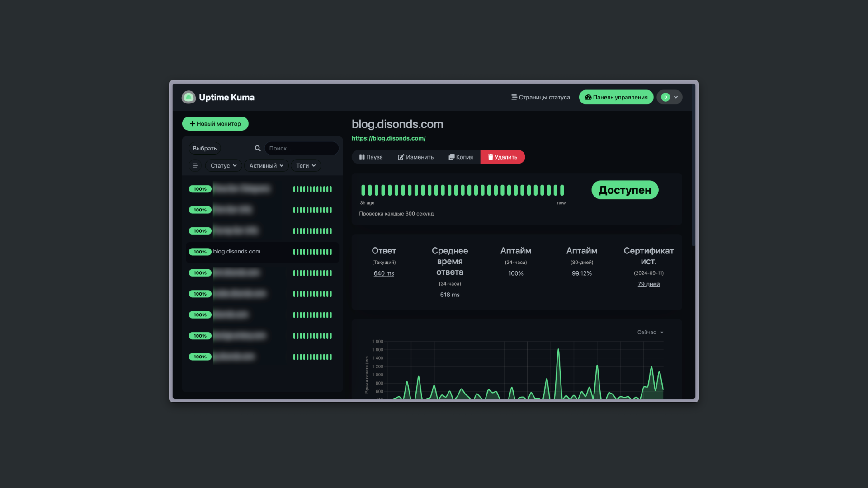This screenshot has height=488, width=868.
Task: Click the Uptime Kuma logo icon
Action: tap(189, 97)
